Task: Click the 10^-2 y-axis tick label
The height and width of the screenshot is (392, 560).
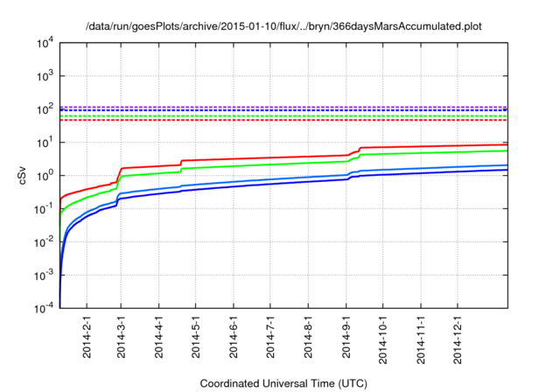Action: click(45, 242)
